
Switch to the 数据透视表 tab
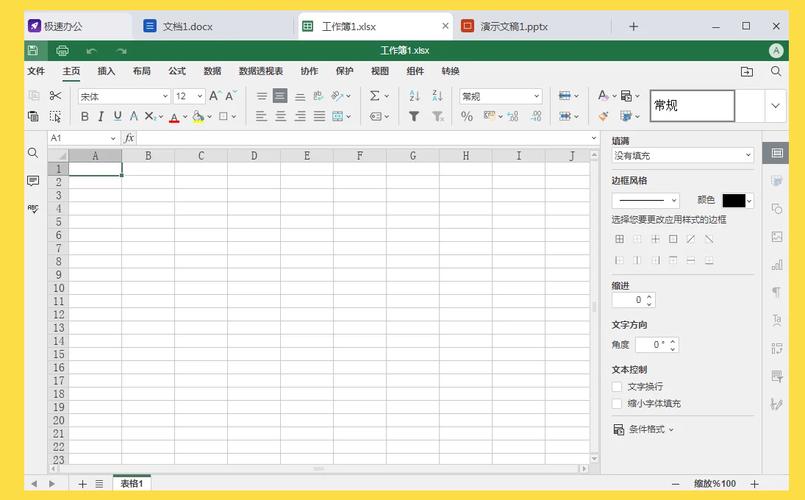[261, 71]
